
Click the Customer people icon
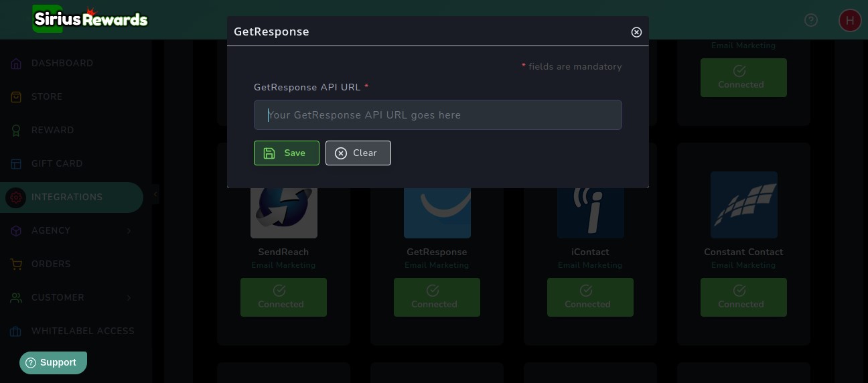16,298
